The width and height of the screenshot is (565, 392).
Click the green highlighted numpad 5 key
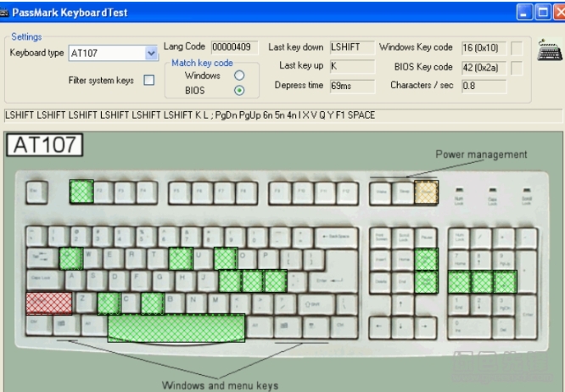pyautogui.click(x=483, y=282)
